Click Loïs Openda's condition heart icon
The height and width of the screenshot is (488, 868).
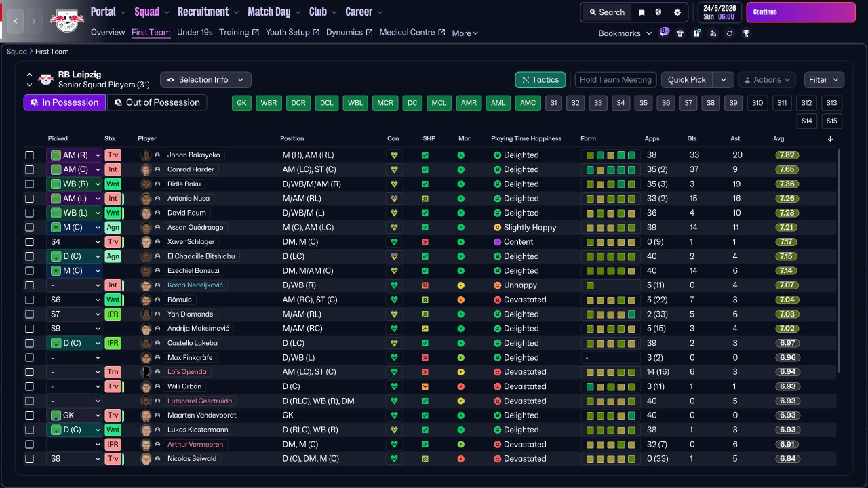point(394,372)
